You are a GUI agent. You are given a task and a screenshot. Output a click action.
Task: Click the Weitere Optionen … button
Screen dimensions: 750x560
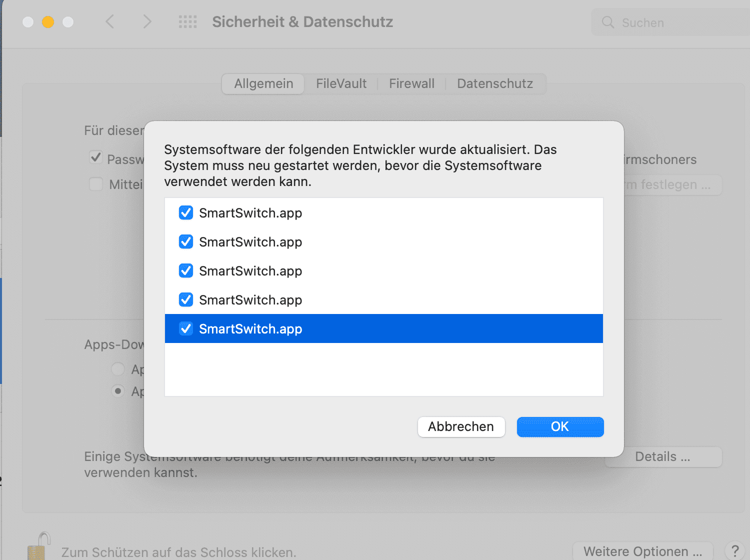642,551
